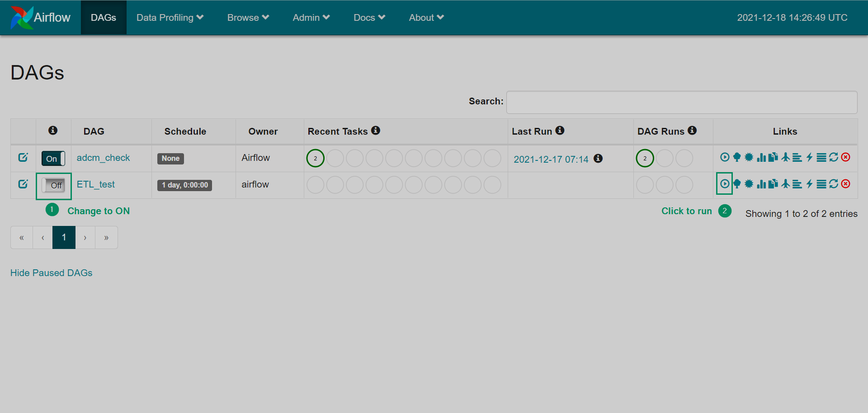Image resolution: width=868 pixels, height=413 pixels.
Task: Click the Hide Paused DAGs link
Action: click(x=51, y=273)
